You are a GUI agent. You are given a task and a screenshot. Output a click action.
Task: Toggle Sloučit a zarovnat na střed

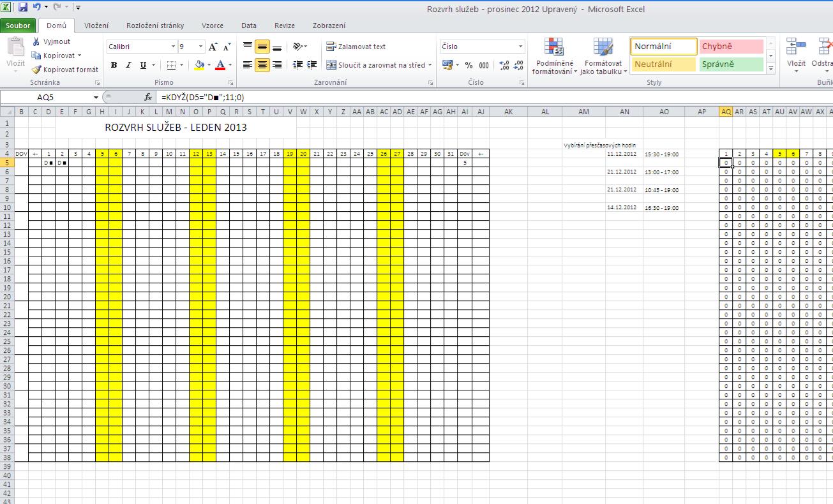point(375,65)
